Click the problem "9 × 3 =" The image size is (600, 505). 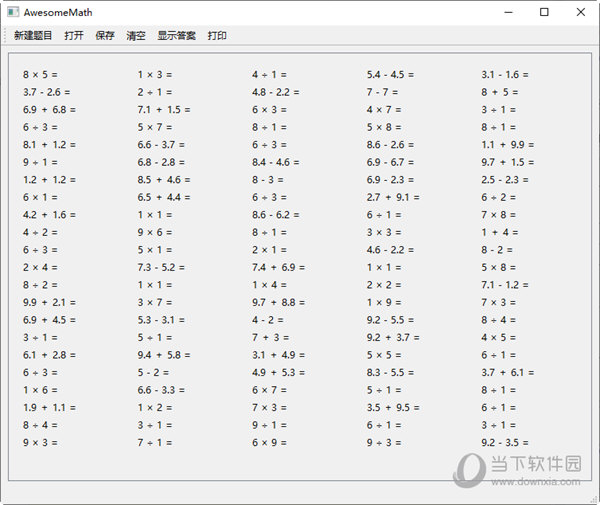[x=40, y=442]
